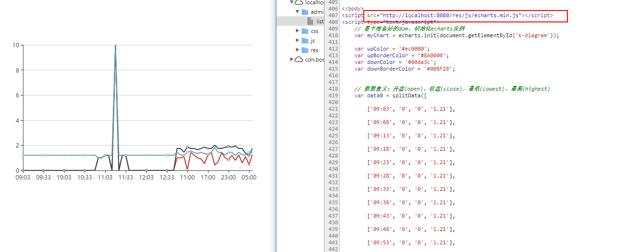Click the chart y-axis label 10
Screen dimensions: 644x252
(x=16, y=45)
